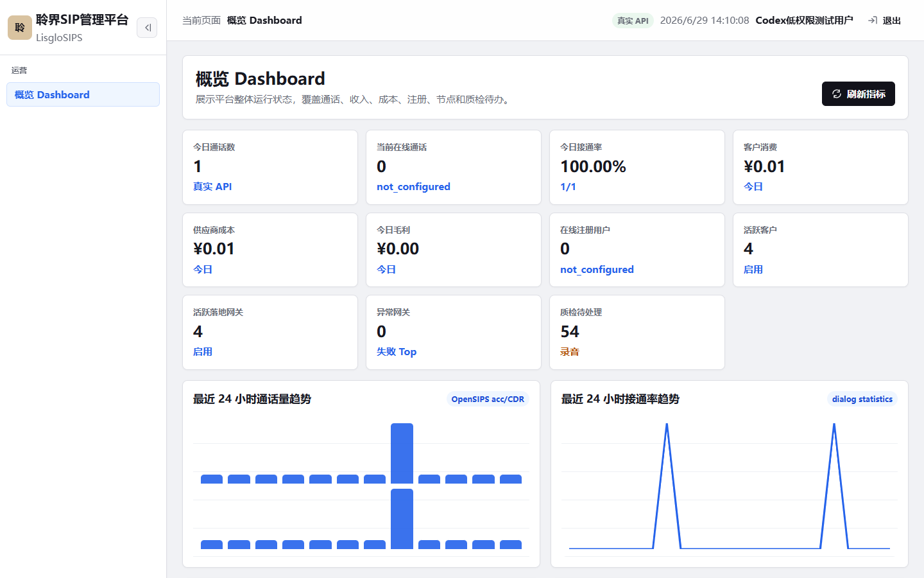Click the Codex低权限测试用户 username
This screenshot has width=924, height=578.
(804, 21)
